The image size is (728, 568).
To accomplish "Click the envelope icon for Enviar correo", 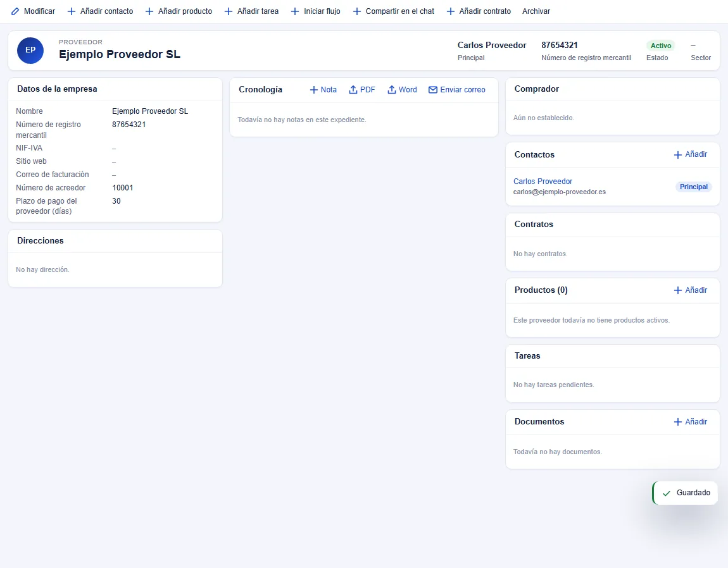I will tap(433, 90).
